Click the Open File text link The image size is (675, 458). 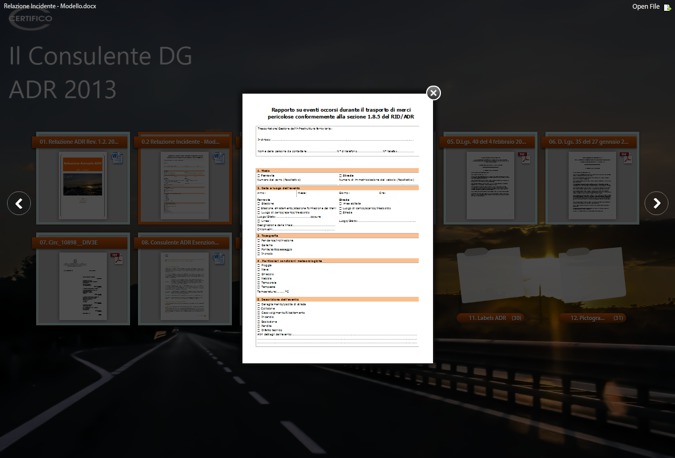click(x=645, y=7)
